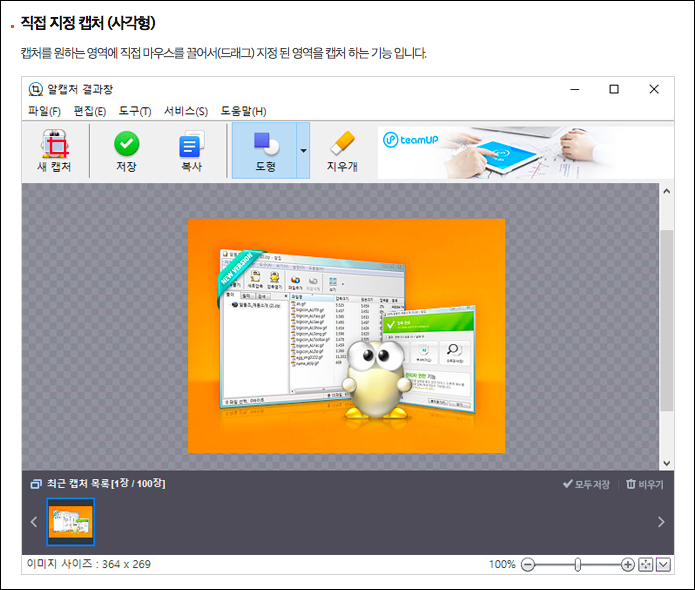
Task: Open the 도형 shape dropdown arrow
Action: [x=303, y=151]
